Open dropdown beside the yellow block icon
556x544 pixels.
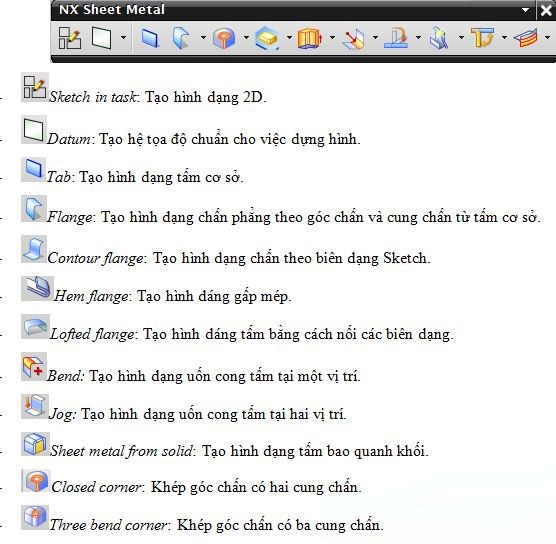289,37
